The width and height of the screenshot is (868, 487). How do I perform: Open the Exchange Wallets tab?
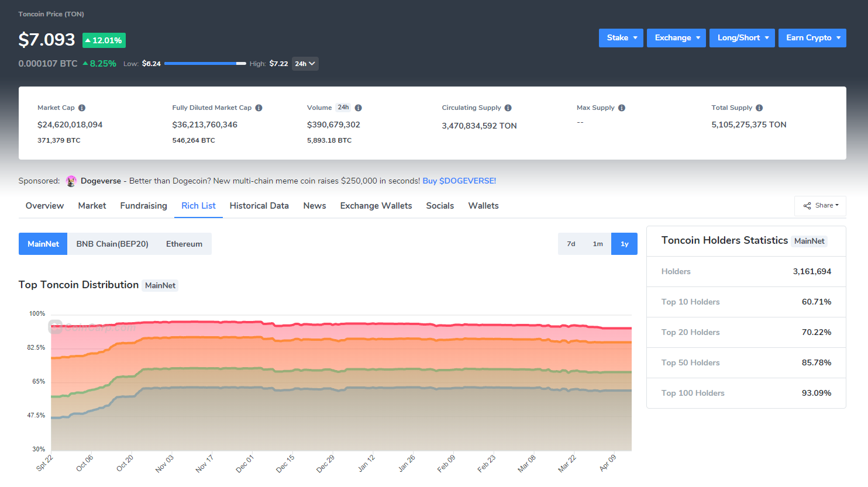coord(376,206)
